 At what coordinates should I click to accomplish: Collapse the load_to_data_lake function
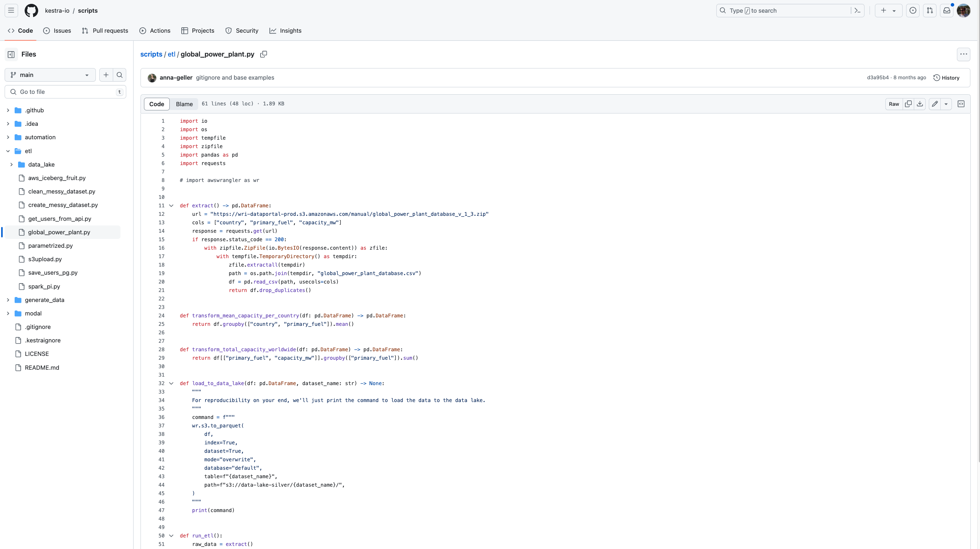tap(171, 383)
